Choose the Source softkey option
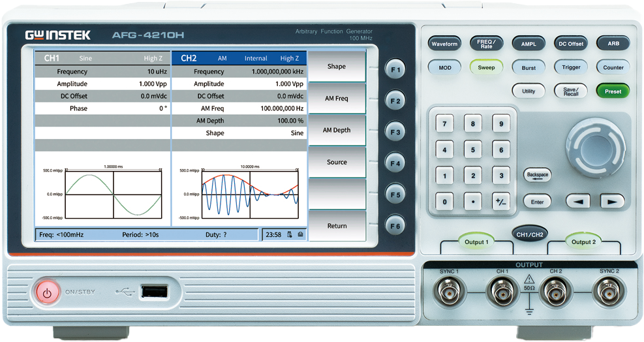The width and height of the screenshot is (644, 342). pos(337,163)
